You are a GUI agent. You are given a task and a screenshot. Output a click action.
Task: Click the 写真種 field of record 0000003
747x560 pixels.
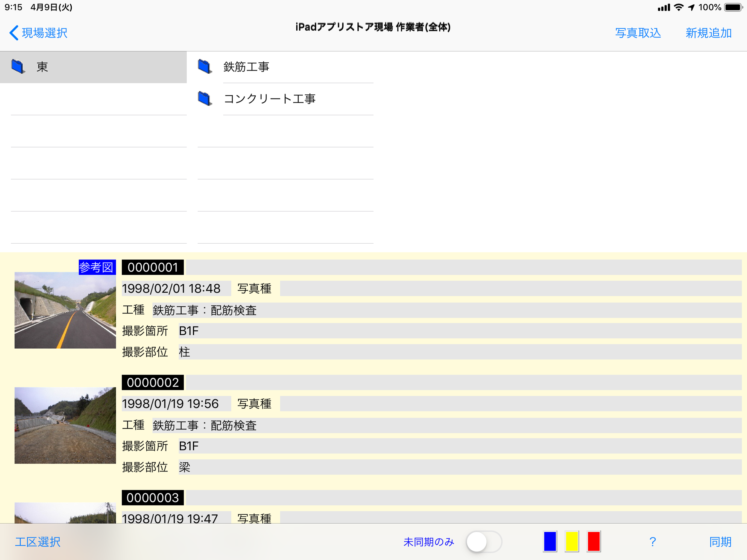pyautogui.click(x=510, y=517)
